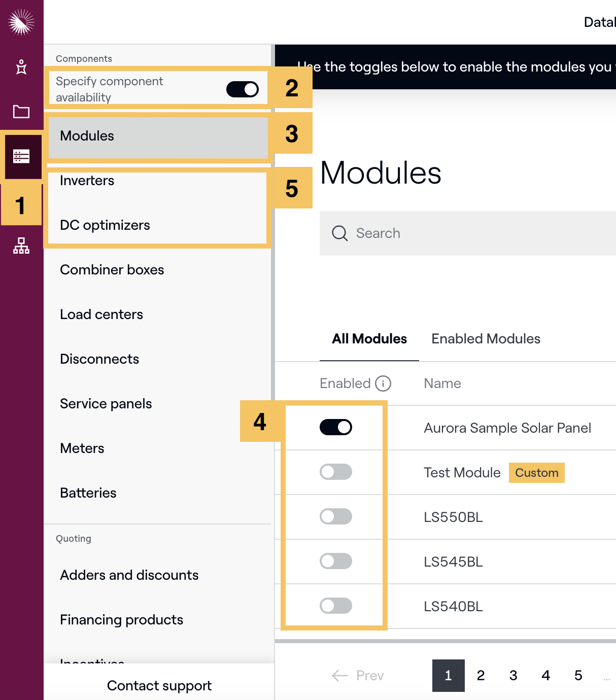Select the database list icon in the sidebar

click(x=21, y=156)
